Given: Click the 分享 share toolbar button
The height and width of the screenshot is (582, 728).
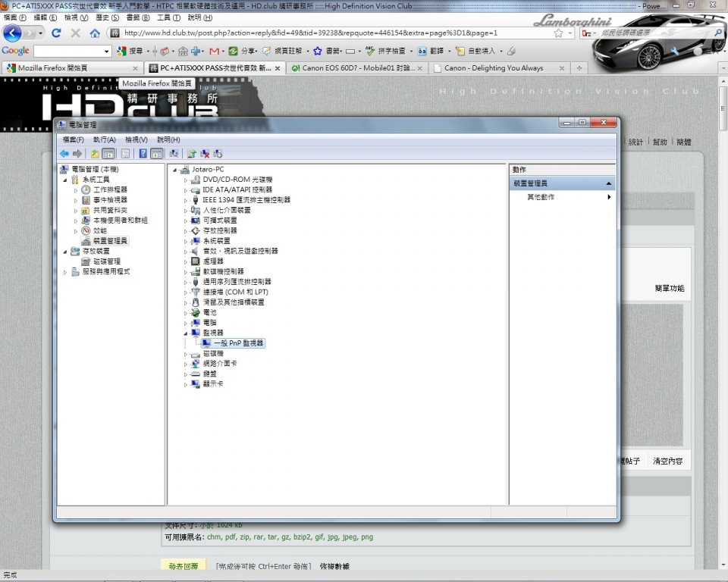Looking at the screenshot, I should [243, 51].
